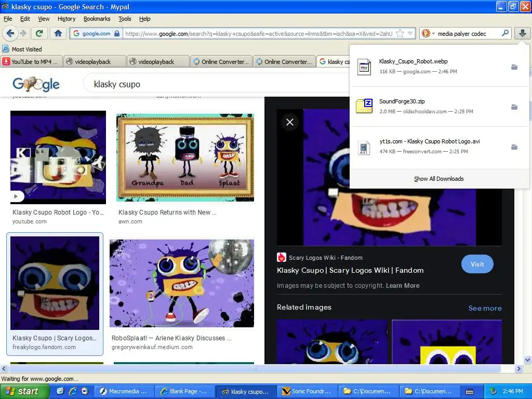Click the Forward arrow button
The image size is (532, 399).
(x=23, y=33)
